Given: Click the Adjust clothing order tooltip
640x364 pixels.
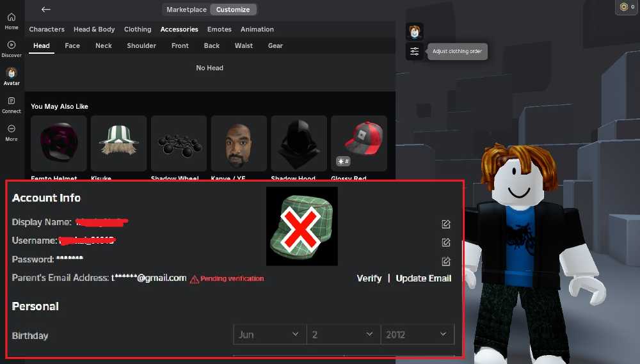Looking at the screenshot, I should (457, 51).
